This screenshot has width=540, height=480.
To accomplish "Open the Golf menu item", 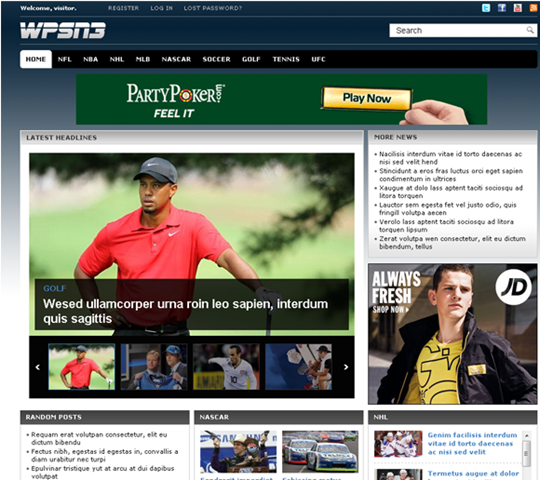I will pyautogui.click(x=251, y=59).
